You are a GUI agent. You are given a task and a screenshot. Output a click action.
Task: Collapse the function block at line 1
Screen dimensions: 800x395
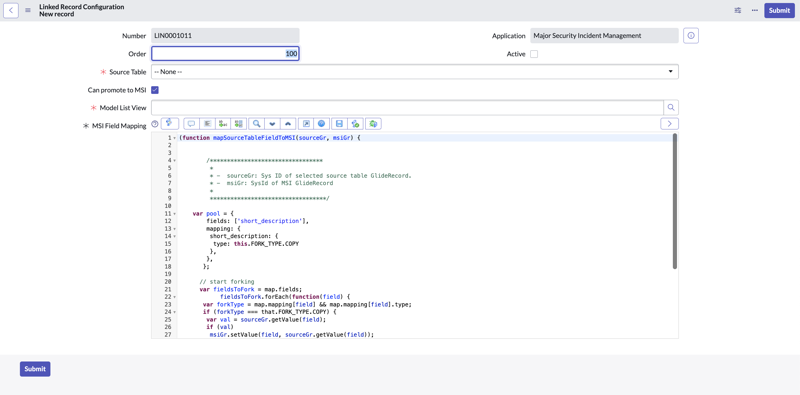(x=174, y=138)
